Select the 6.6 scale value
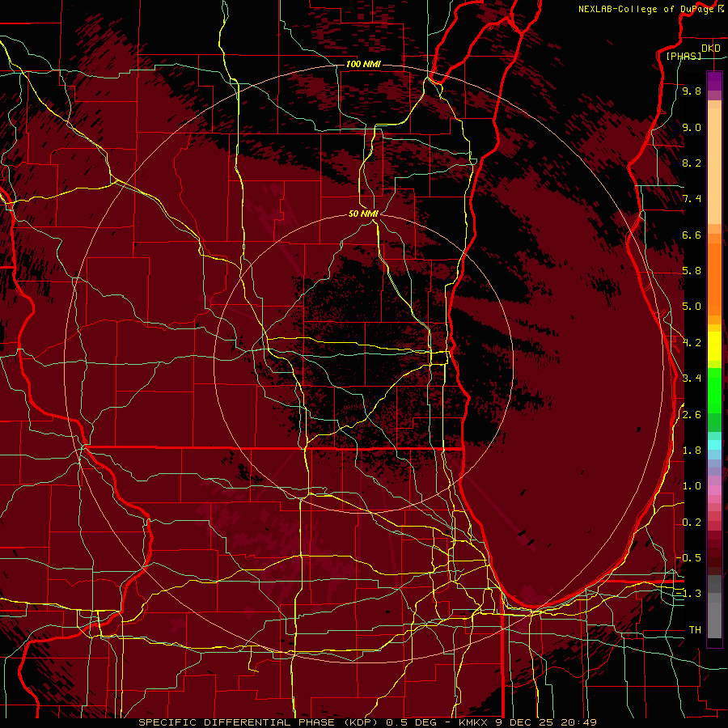Viewport: 728px width, 728px height. pos(692,235)
